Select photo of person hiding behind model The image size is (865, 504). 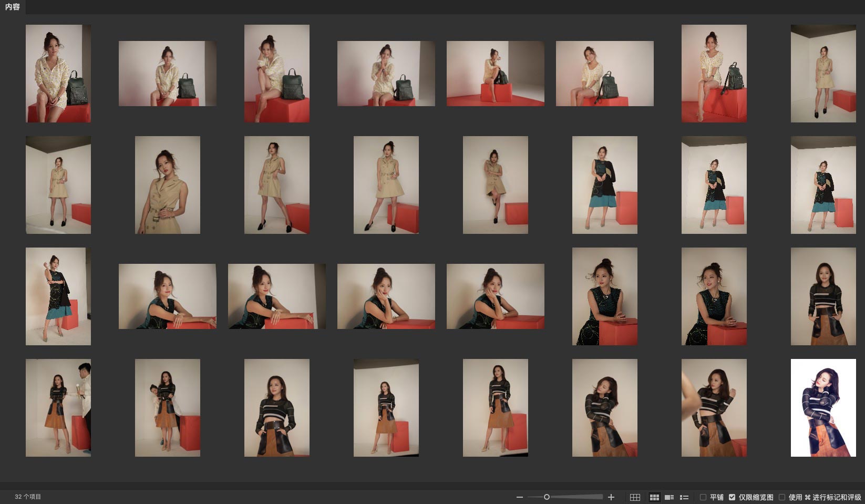[x=167, y=408]
